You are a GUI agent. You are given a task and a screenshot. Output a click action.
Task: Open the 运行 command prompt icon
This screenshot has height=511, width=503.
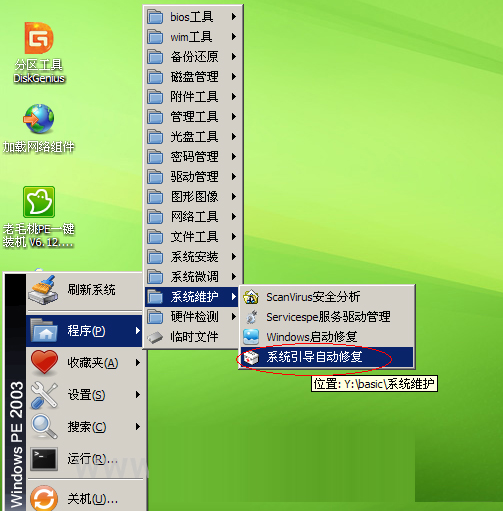[x=44, y=459]
